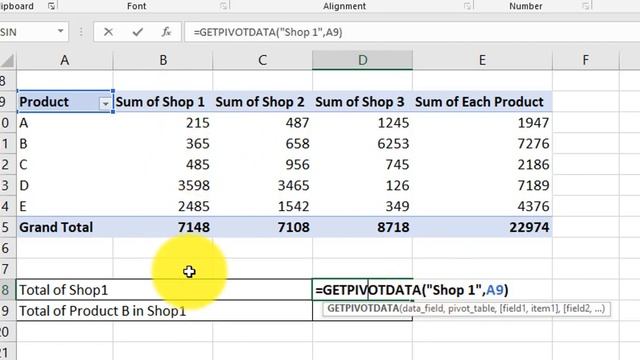The image size is (640, 360).
Task: Click cell with value 349
Action: [x=362, y=206]
